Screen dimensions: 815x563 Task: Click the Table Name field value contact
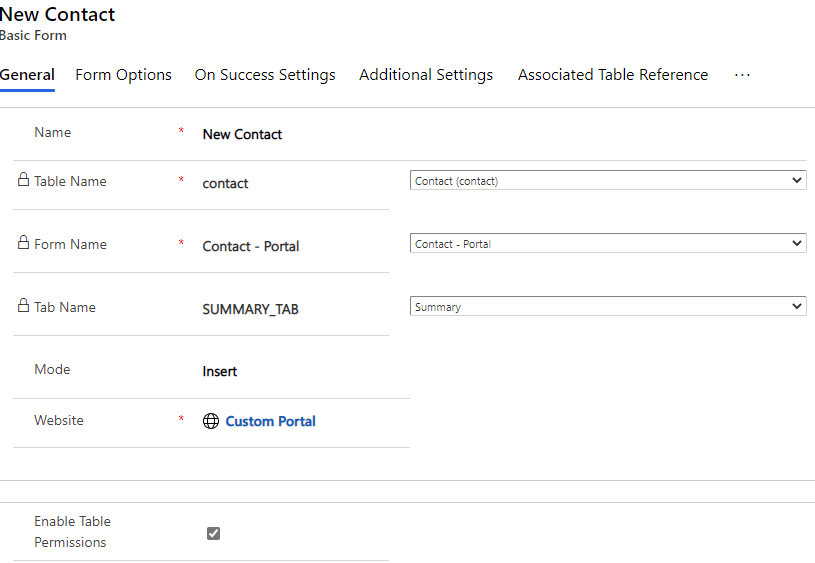pos(226,183)
